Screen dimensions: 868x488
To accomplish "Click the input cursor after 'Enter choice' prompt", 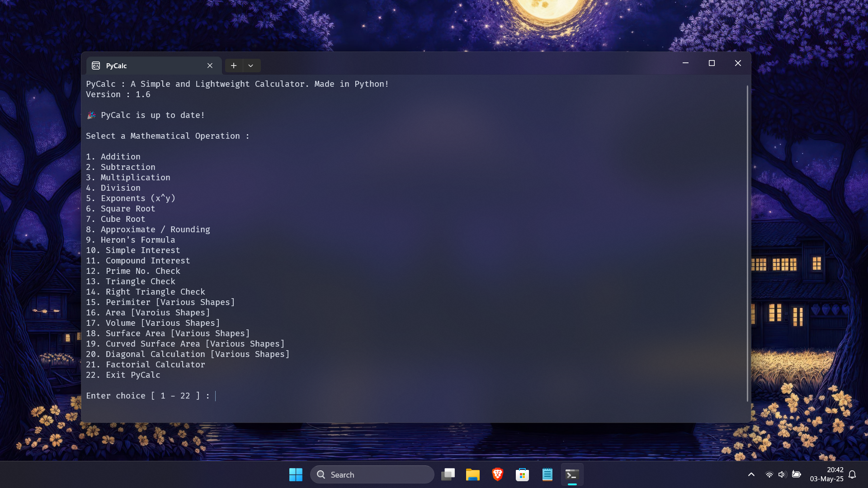I will [216, 396].
